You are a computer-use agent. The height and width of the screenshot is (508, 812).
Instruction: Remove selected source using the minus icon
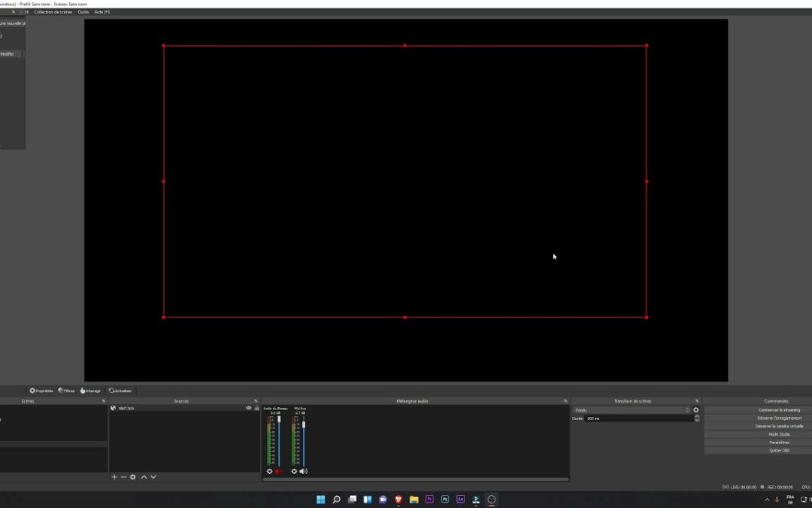tap(123, 477)
